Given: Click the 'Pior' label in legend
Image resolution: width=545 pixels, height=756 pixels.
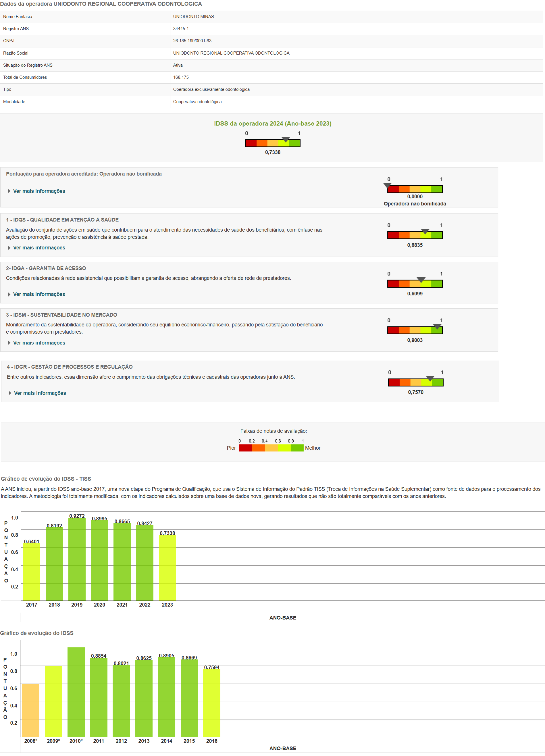Looking at the screenshot, I should [231, 448].
